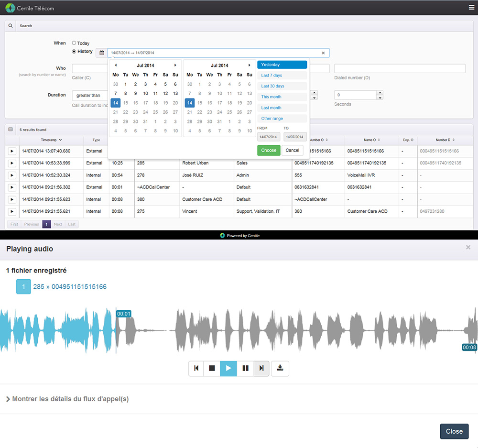Click the calendar icon beside date range
Screen dimensions: 478x448
[101, 53]
